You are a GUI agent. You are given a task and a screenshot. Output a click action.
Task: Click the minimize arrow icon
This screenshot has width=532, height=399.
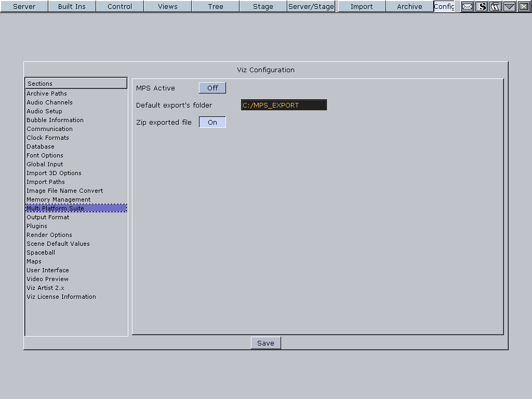pyautogui.click(x=509, y=7)
